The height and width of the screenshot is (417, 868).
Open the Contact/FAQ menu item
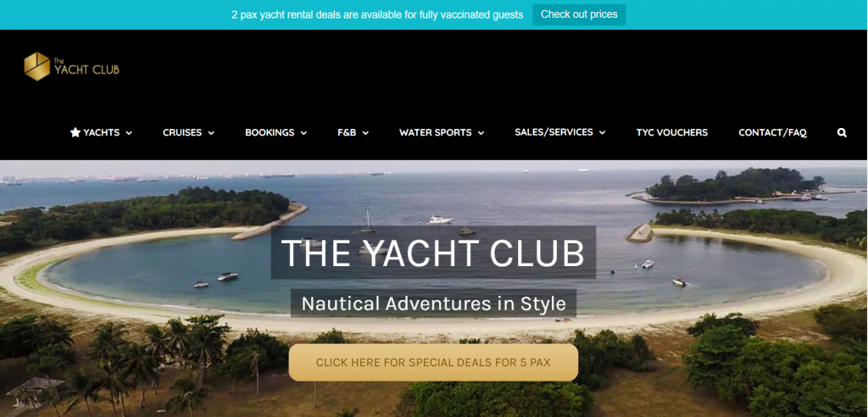tap(772, 132)
